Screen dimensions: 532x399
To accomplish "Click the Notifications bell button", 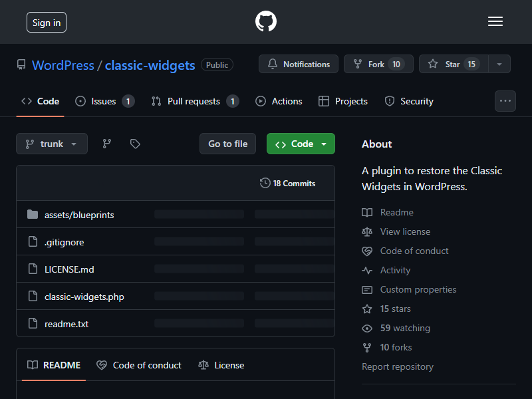I will [x=299, y=64].
